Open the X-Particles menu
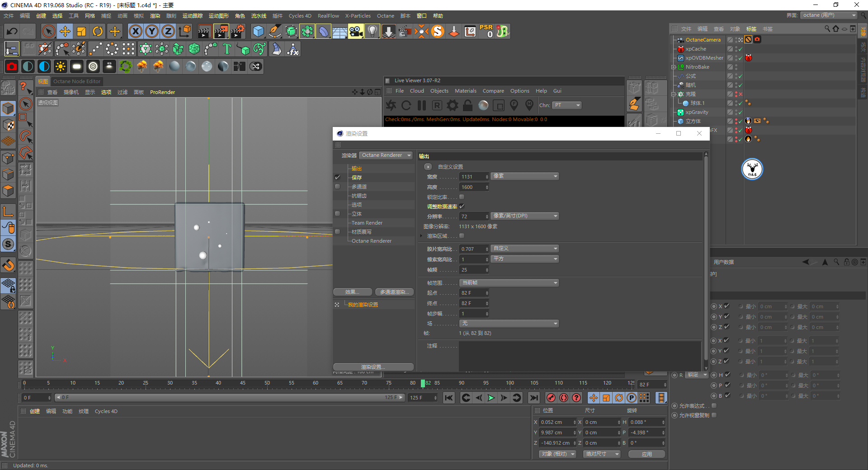Image resolution: width=868 pixels, height=470 pixels. (358, 16)
